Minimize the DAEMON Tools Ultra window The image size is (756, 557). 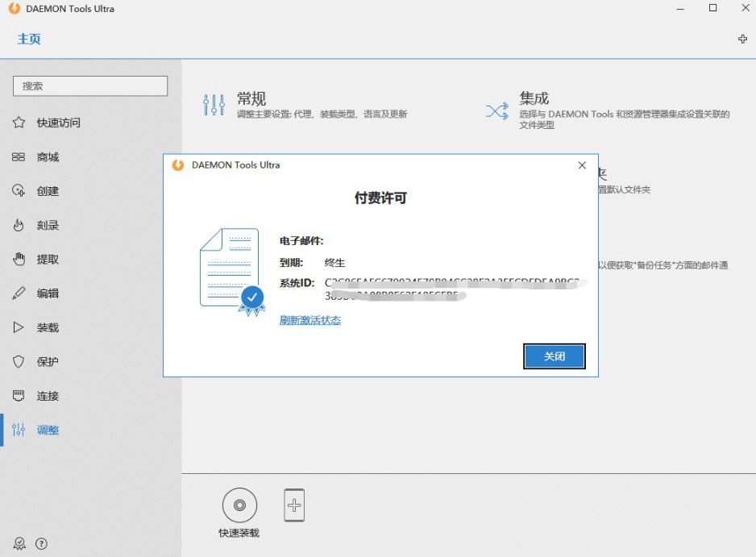tap(680, 9)
